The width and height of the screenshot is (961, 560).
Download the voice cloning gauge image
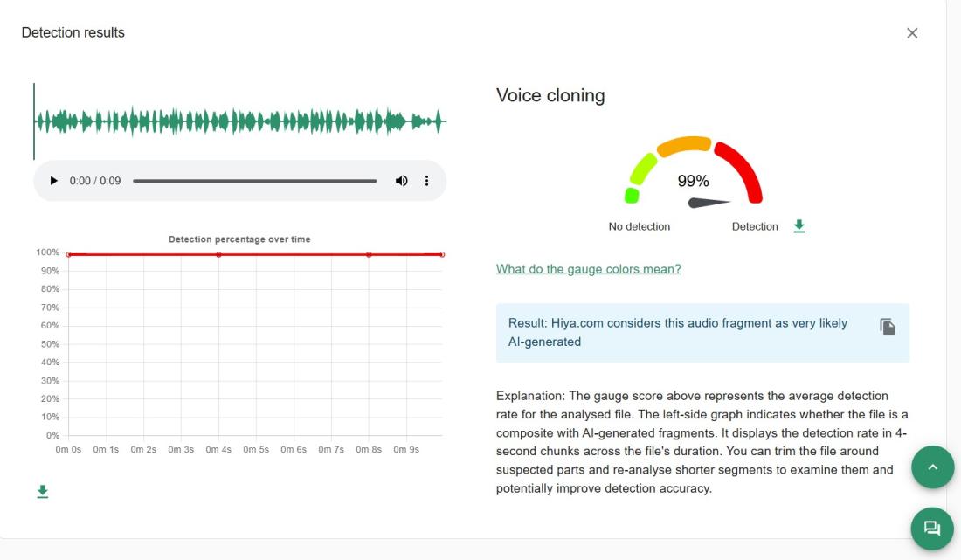coord(799,226)
